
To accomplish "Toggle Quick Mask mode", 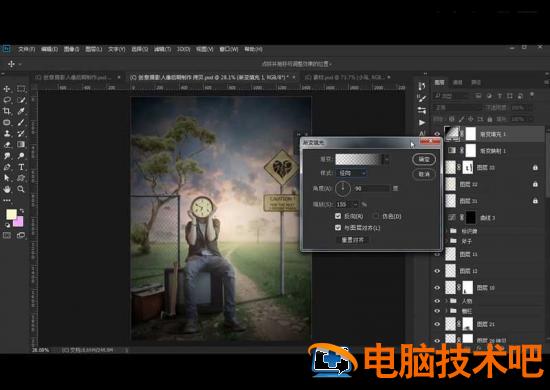I will pyautogui.click(x=7, y=235).
